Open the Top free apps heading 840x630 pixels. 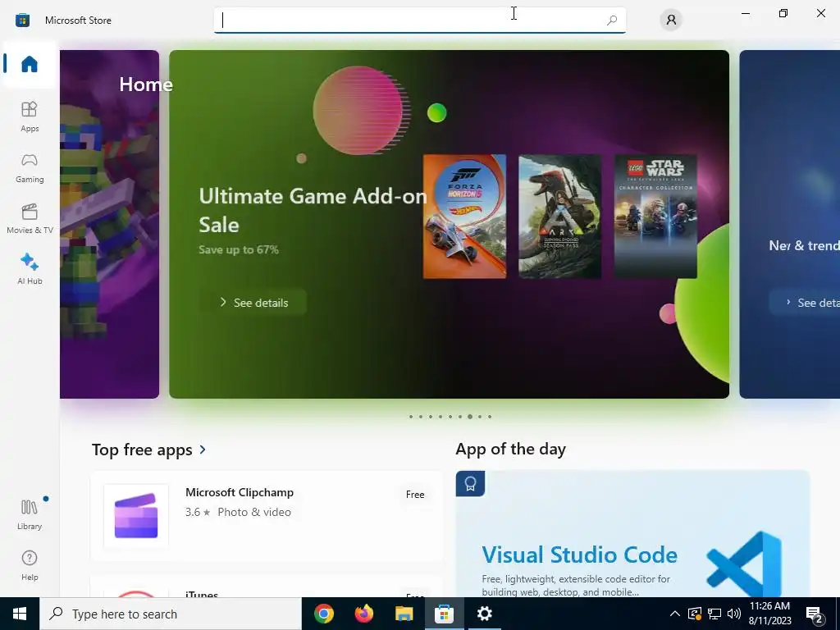pyautogui.click(x=142, y=450)
